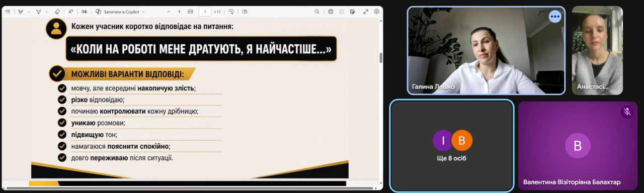
Task: Open PDF viewer settings gear
Action: [376, 11]
